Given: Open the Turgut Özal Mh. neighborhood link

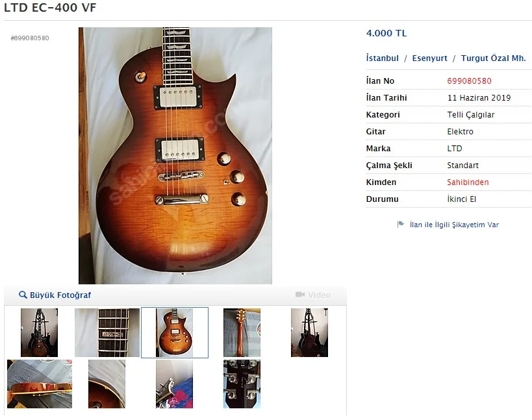Looking at the screenshot, I should pyautogui.click(x=493, y=58).
